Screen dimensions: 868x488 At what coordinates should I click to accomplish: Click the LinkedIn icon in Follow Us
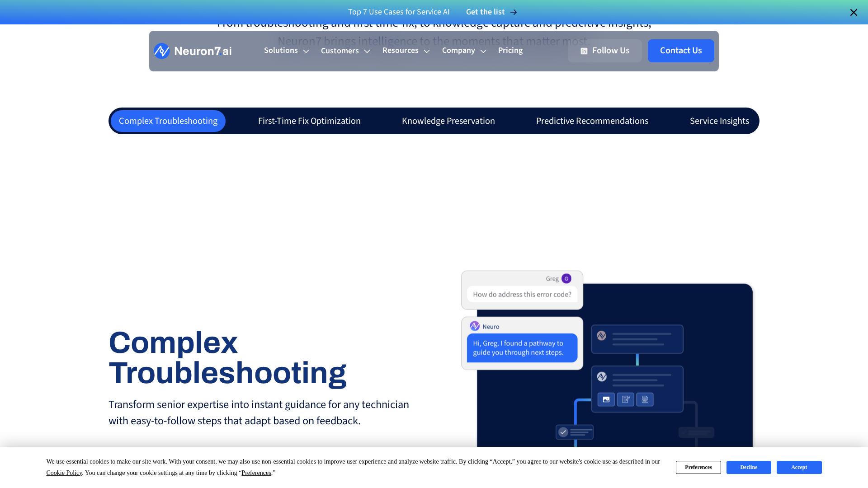[583, 51]
